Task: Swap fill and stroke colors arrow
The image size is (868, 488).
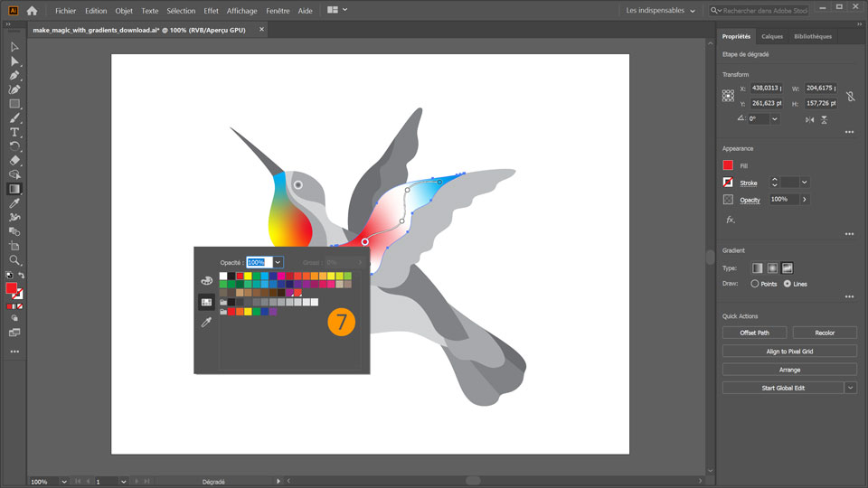Action: click(x=21, y=275)
